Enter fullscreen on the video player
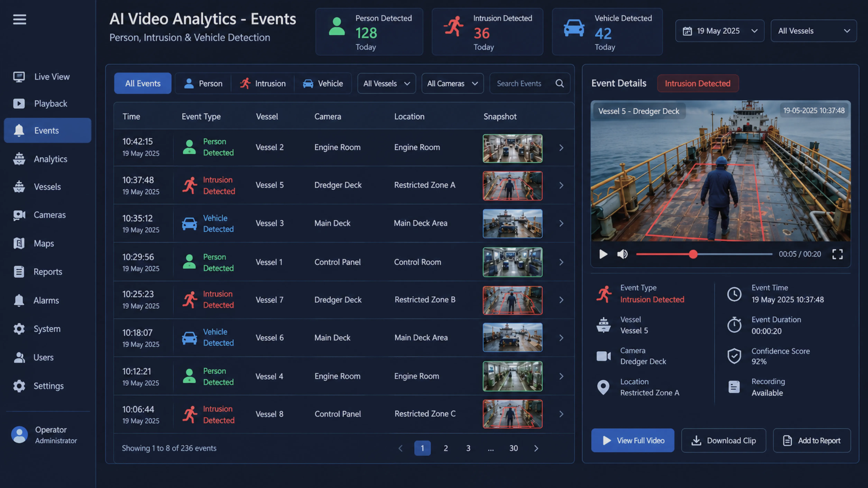 click(x=837, y=254)
